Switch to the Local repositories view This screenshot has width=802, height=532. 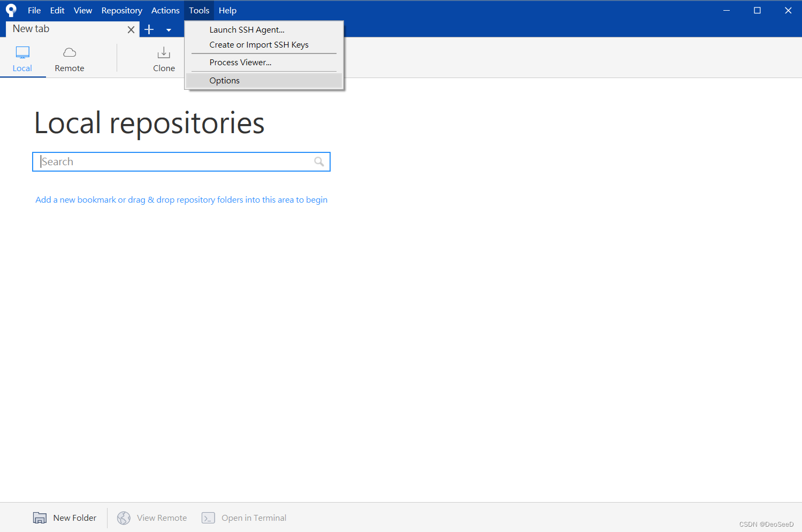22,58
